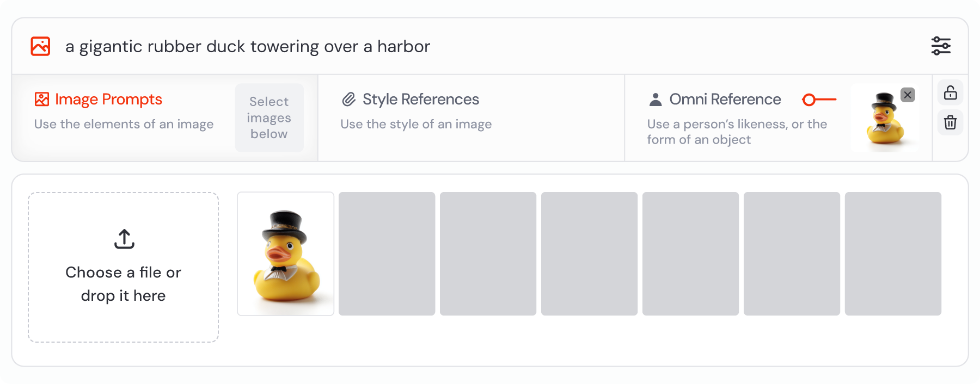This screenshot has width=980, height=384.
Task: Click the person icon for Omni Reference
Action: pyautogui.click(x=656, y=100)
